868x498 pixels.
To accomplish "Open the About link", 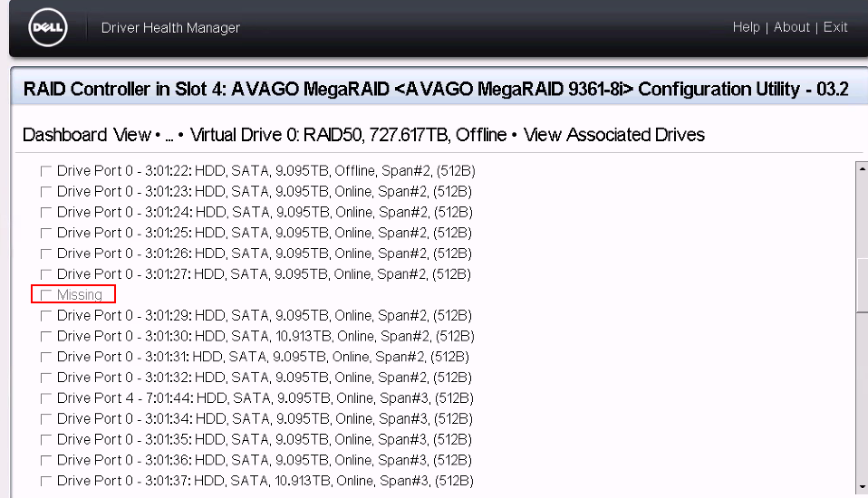I will tap(791, 27).
